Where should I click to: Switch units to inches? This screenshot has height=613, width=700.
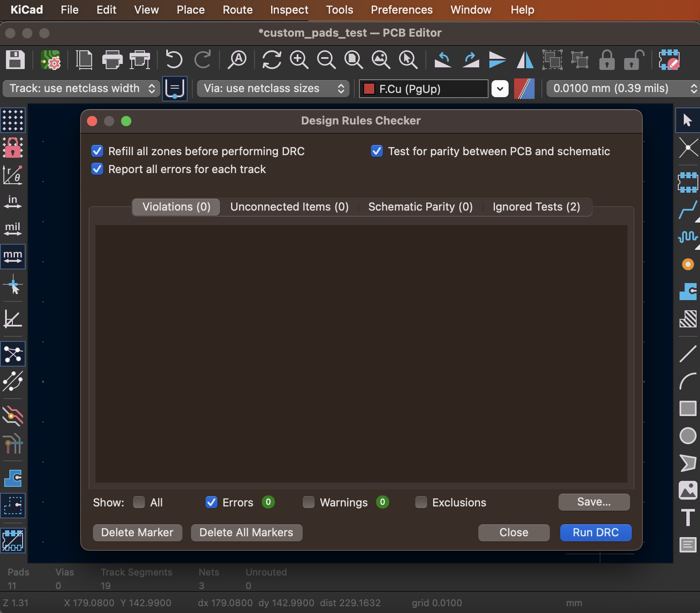pos(13,202)
